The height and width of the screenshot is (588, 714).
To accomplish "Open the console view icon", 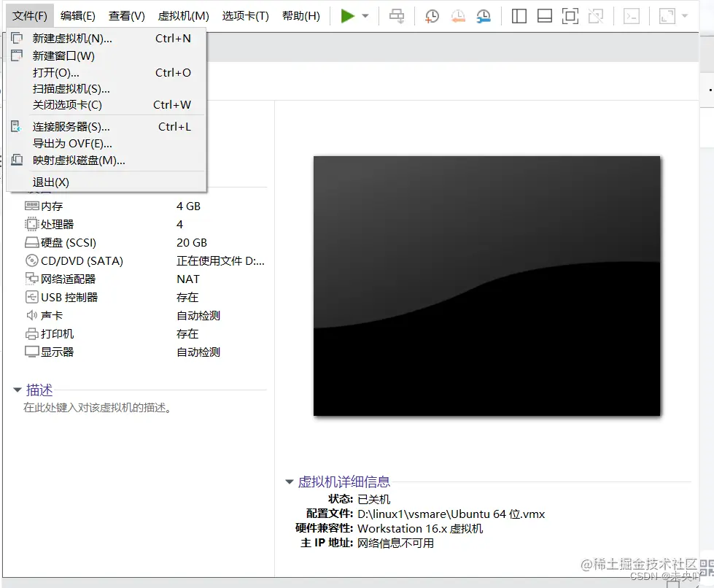I will [631, 16].
